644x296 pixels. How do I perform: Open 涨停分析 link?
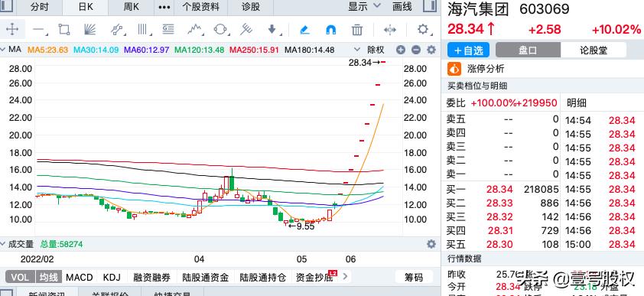pos(486,69)
